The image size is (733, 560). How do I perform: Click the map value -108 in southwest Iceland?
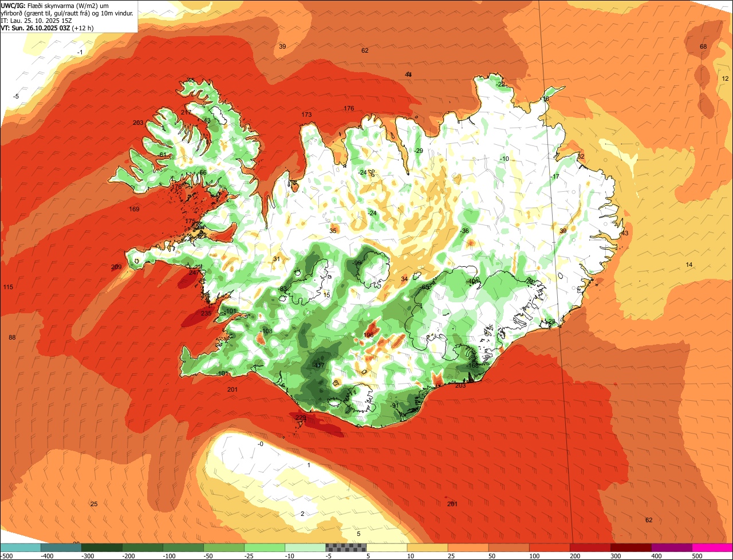coord(266,331)
